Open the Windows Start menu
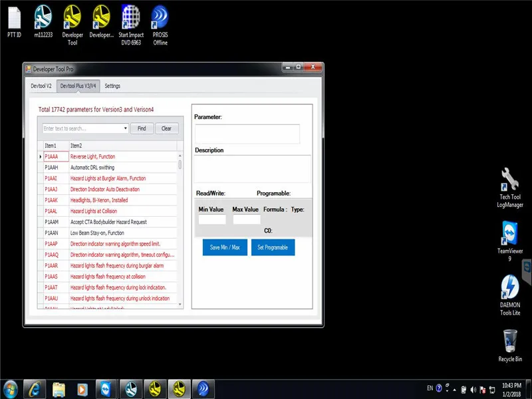The width and height of the screenshot is (532, 399). [x=10, y=389]
